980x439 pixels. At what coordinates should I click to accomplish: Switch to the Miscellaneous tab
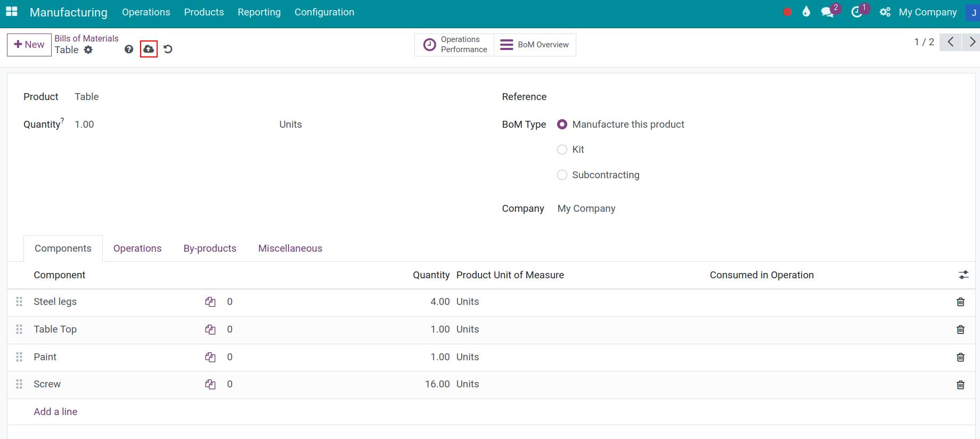(290, 249)
